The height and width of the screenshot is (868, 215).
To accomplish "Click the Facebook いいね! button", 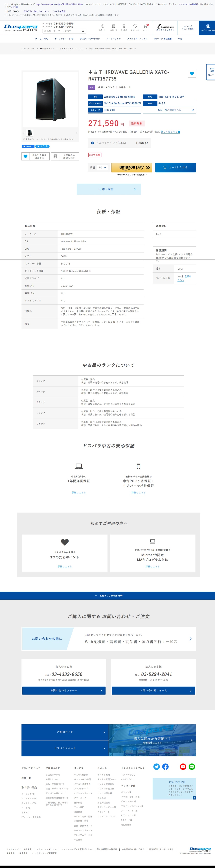I will 28,146.
